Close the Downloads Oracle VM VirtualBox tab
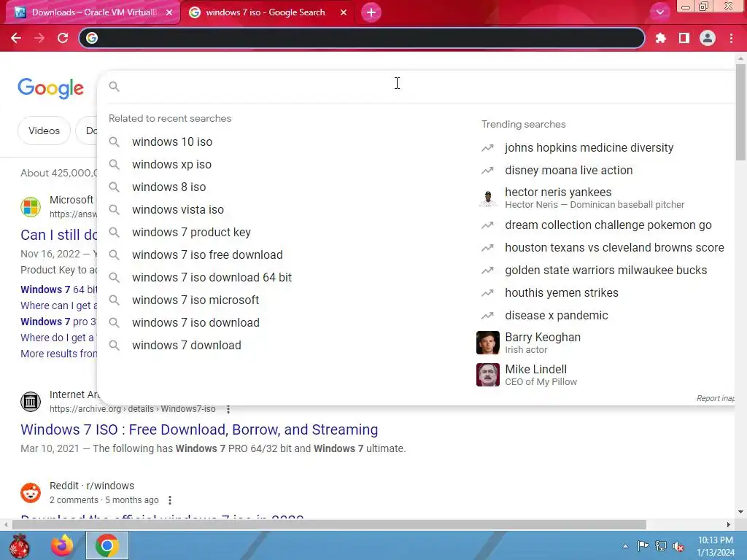This screenshot has width=747, height=560. (169, 12)
